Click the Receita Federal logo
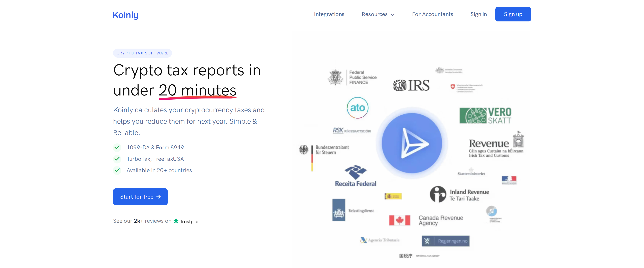This screenshot has width=644, height=268. (355, 176)
